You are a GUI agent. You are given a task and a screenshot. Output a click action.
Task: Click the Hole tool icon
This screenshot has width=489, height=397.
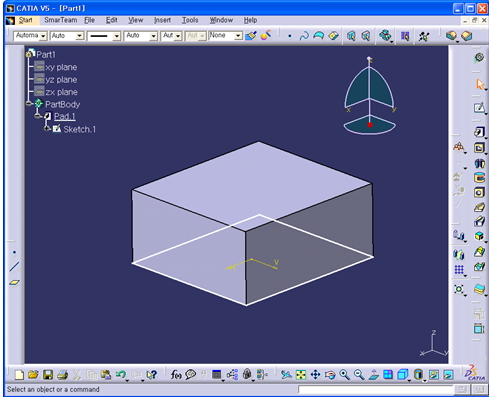(x=479, y=193)
